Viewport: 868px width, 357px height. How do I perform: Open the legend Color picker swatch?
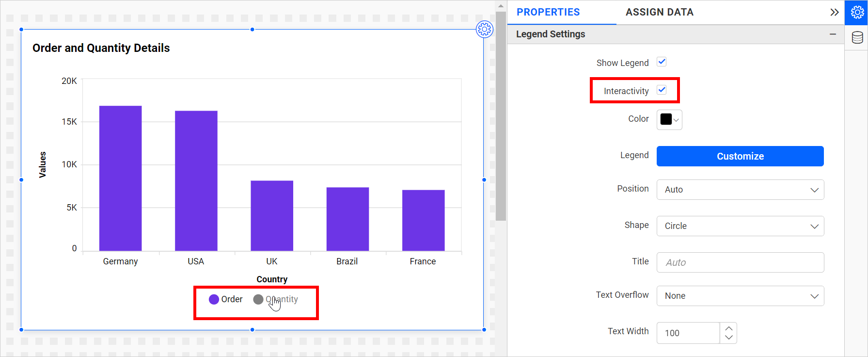point(669,120)
